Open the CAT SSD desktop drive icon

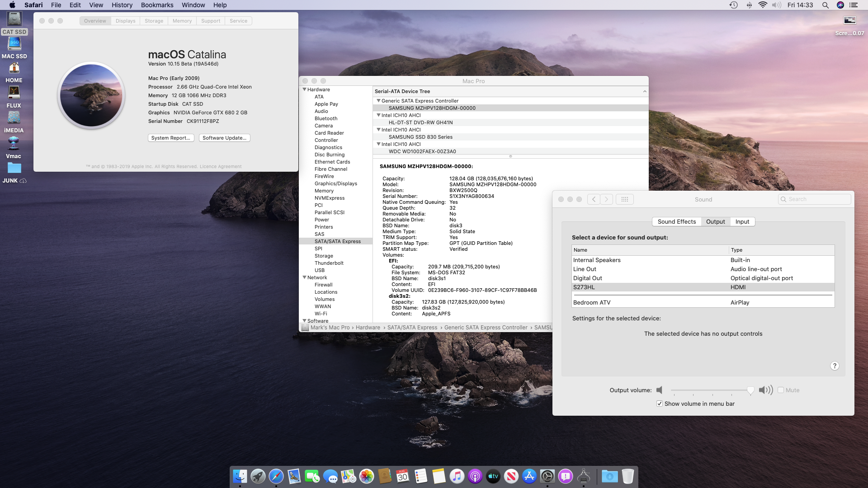click(14, 19)
